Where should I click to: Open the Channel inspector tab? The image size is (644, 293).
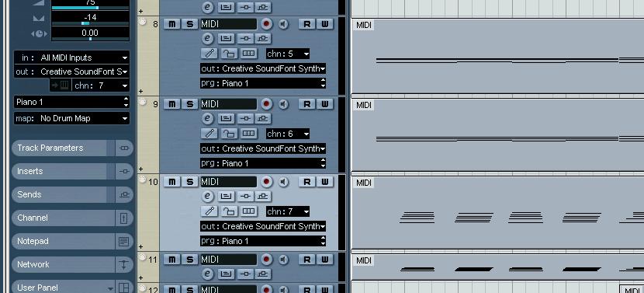click(x=64, y=218)
